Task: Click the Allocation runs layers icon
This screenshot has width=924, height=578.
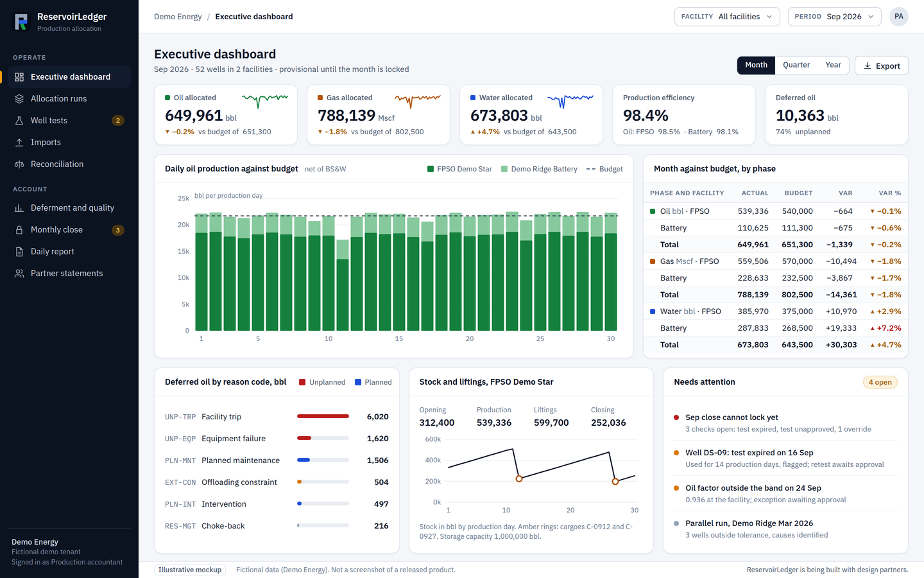Action: 19,99
